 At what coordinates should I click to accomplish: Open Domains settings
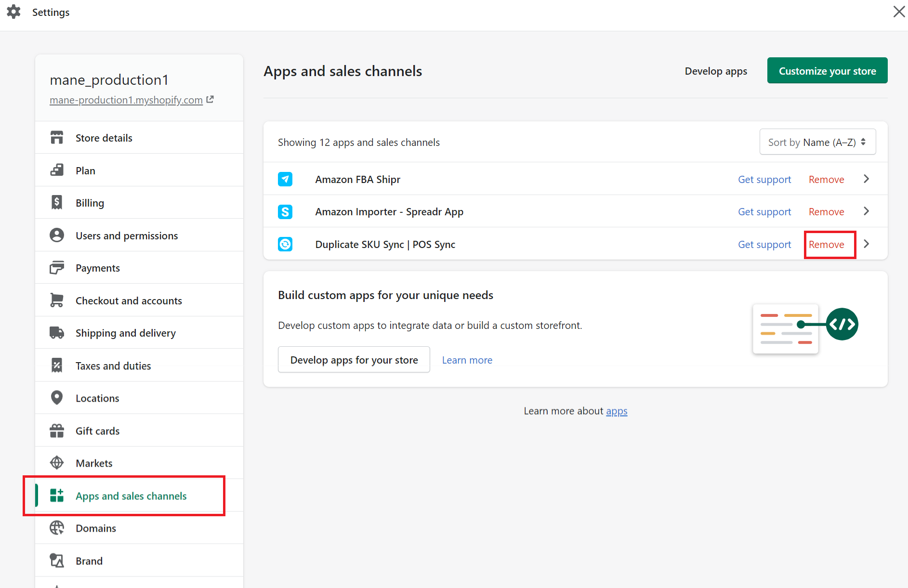tap(139, 528)
